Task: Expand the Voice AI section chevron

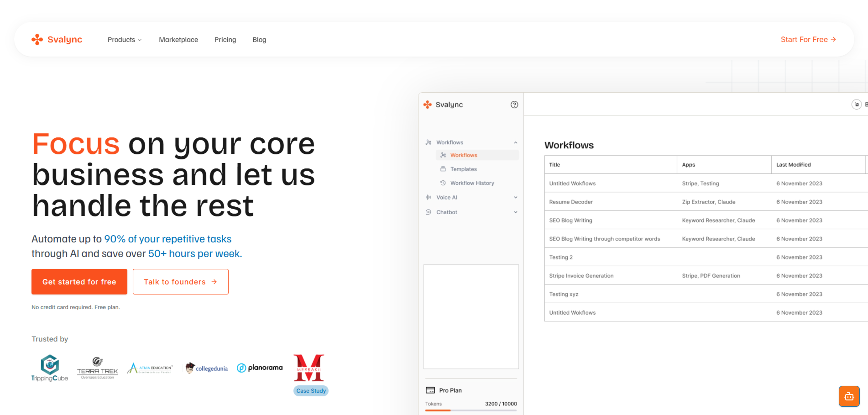Action: coord(515,197)
